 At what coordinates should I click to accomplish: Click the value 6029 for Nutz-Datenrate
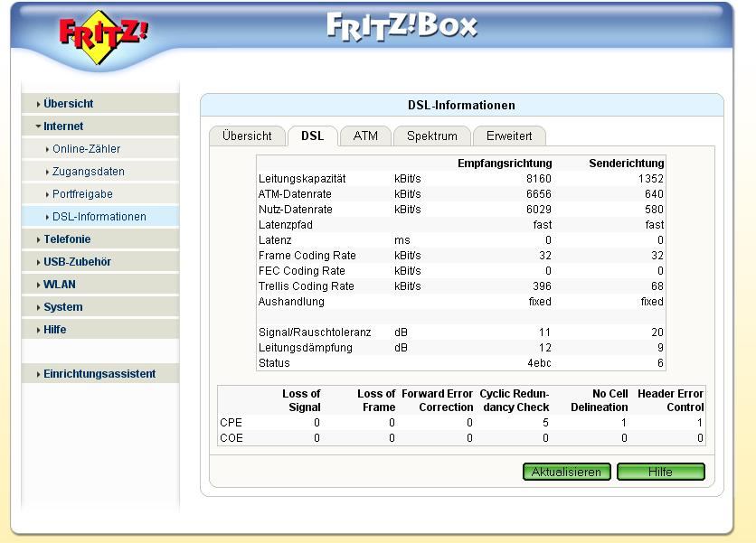coord(539,210)
